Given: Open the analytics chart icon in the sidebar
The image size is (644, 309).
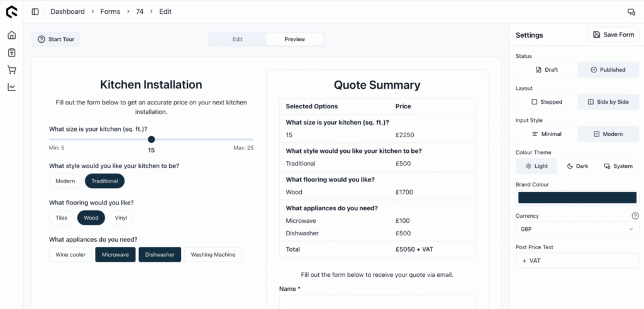Looking at the screenshot, I should click(x=11, y=87).
